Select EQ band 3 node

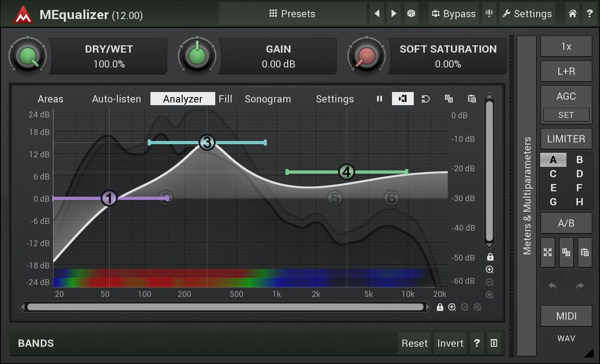click(x=207, y=142)
